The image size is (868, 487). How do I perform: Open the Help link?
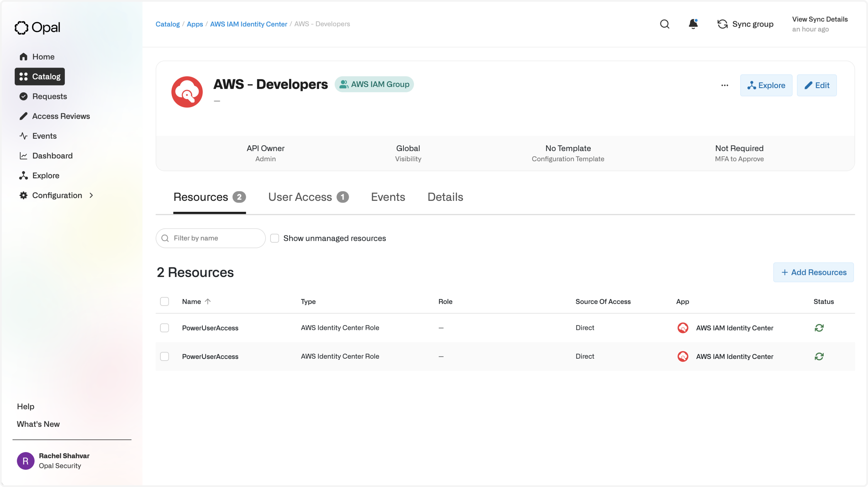pyautogui.click(x=26, y=407)
